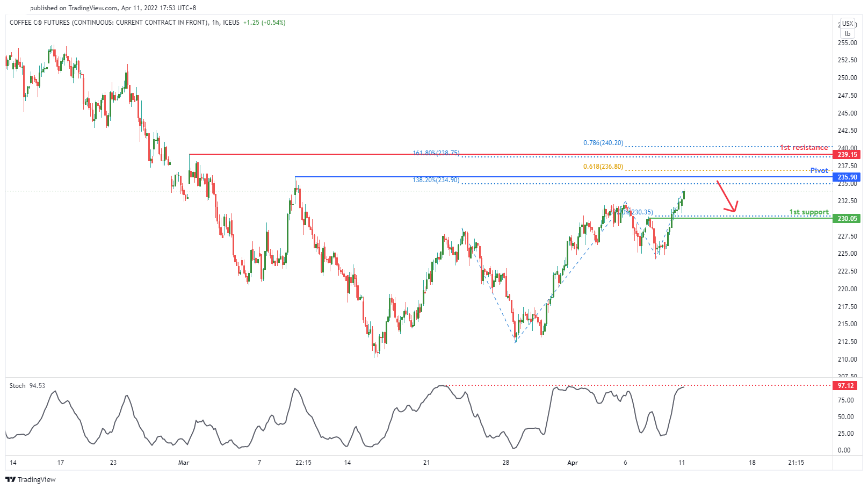
Task: Click the 50.00 stochastic axis label
Action: (845, 417)
